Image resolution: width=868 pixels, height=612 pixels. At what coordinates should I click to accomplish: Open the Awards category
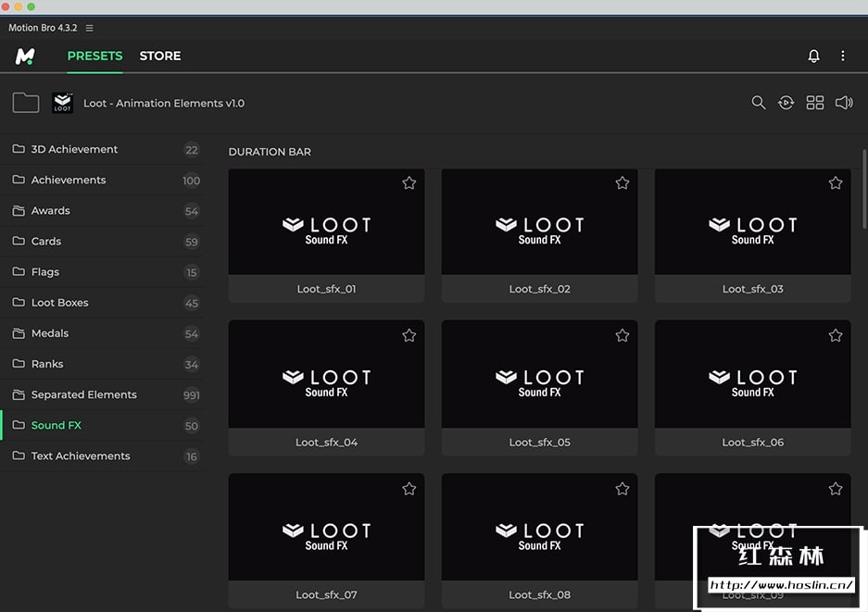(103, 211)
